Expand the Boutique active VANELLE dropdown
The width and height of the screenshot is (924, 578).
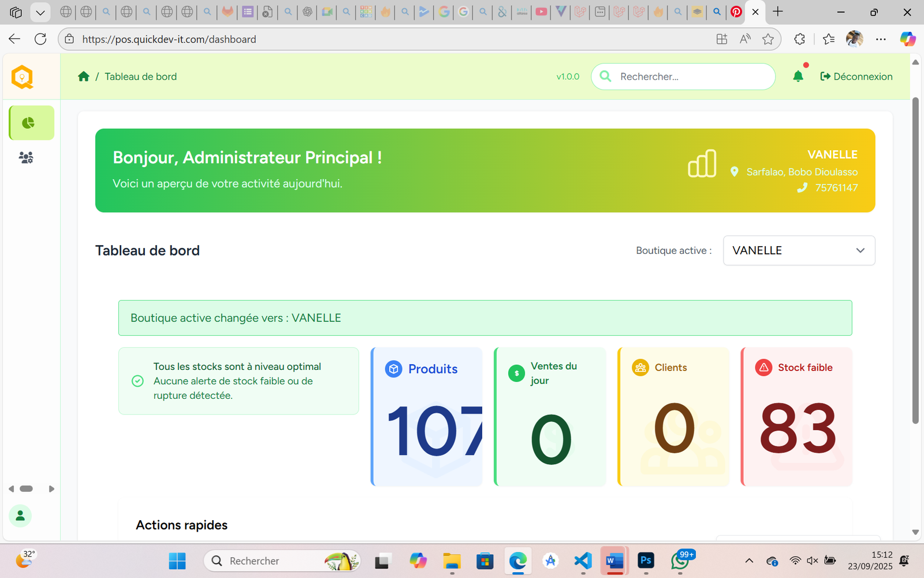(x=799, y=250)
